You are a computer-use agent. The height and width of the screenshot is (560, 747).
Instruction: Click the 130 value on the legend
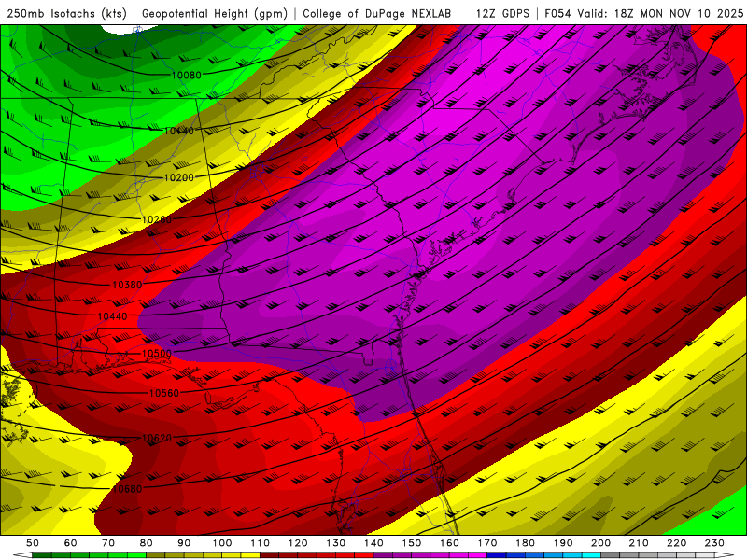[x=336, y=543]
